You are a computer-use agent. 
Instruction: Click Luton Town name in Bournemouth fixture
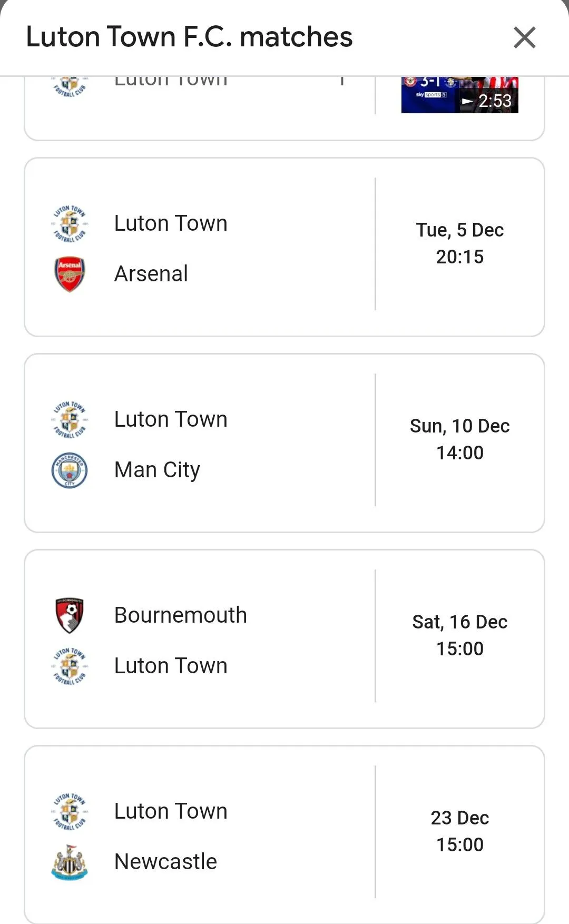pyautogui.click(x=171, y=666)
